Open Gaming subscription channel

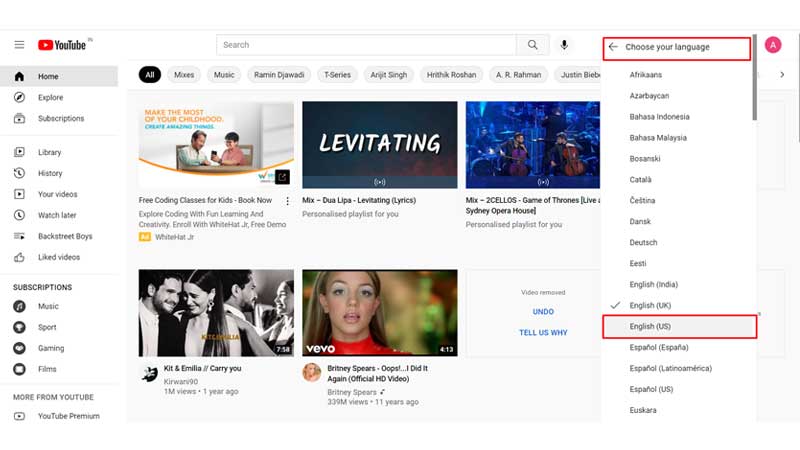(x=59, y=348)
